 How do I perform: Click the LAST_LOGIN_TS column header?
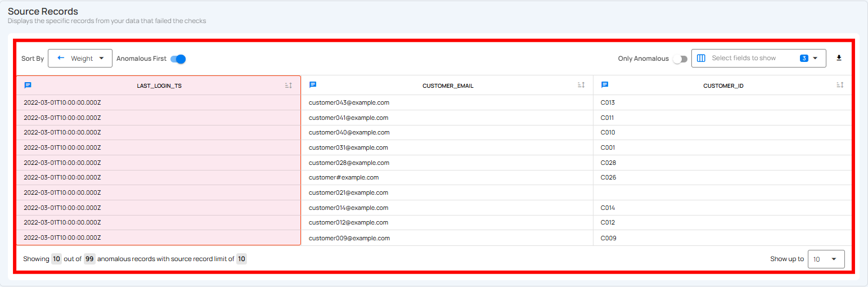[159, 86]
